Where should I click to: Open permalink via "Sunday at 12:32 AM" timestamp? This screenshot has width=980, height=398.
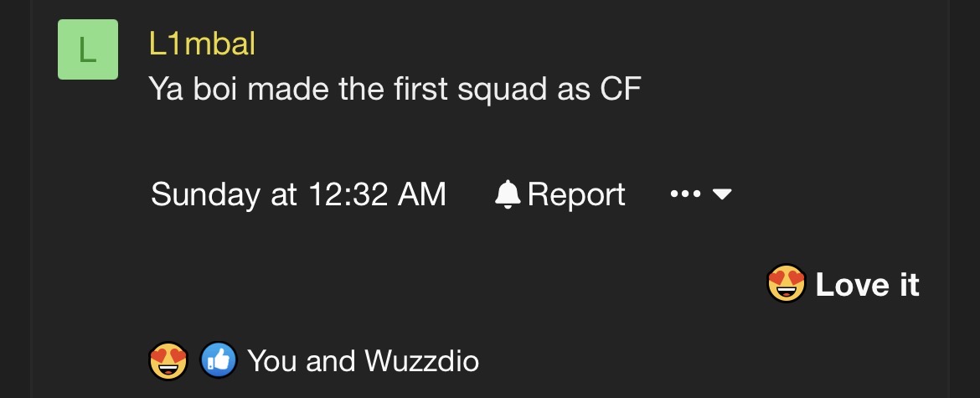(x=298, y=194)
